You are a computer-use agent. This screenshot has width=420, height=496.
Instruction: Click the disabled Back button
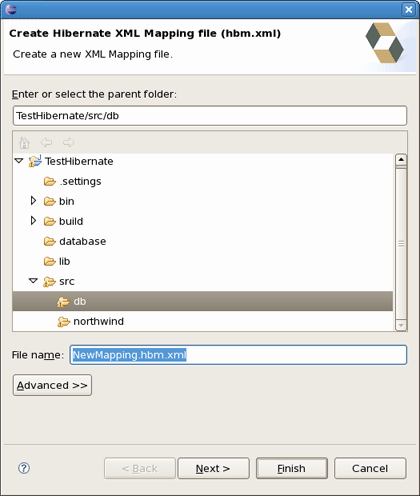click(x=140, y=468)
